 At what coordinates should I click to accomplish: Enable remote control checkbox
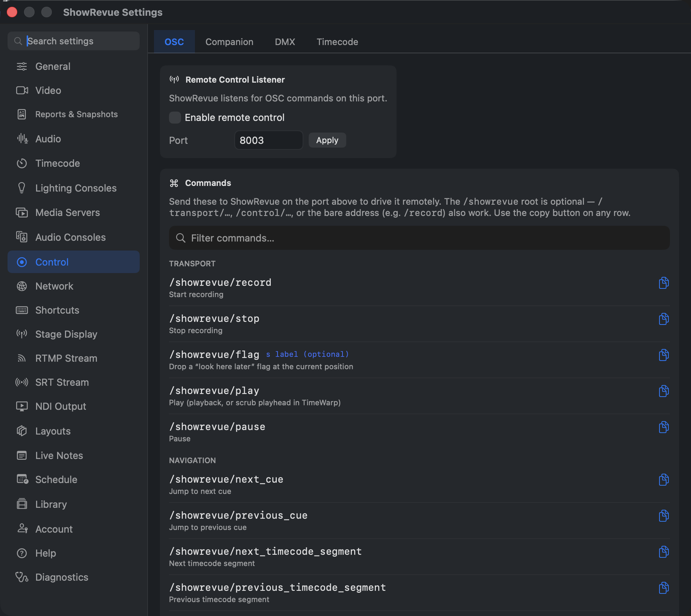pyautogui.click(x=175, y=118)
